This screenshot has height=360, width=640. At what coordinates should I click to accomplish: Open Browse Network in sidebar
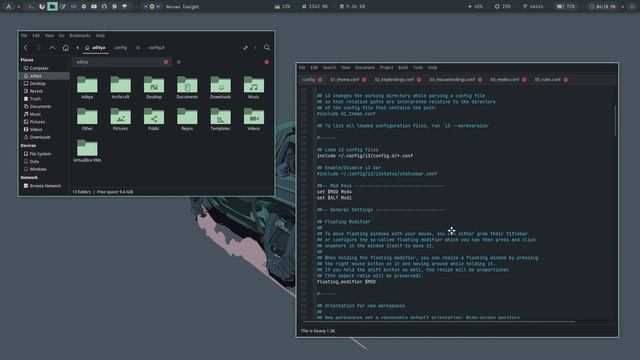tap(44, 186)
